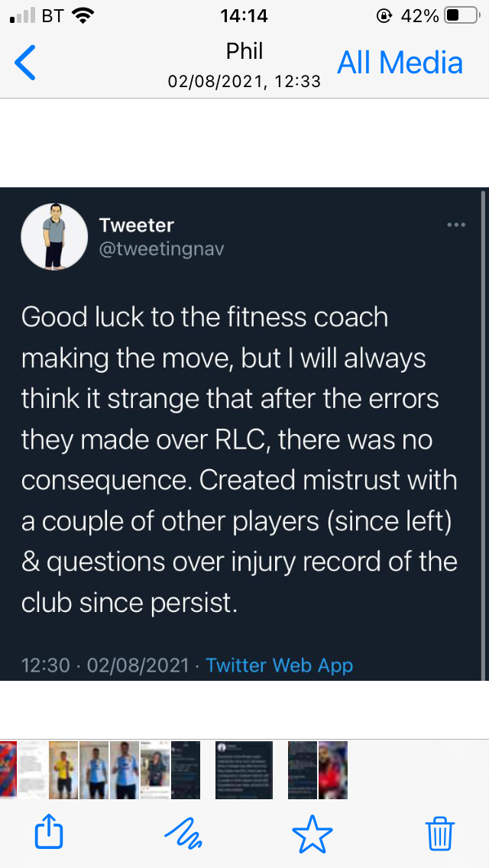Tap the Phil conversation title
489x868 pixels.
tap(244, 51)
